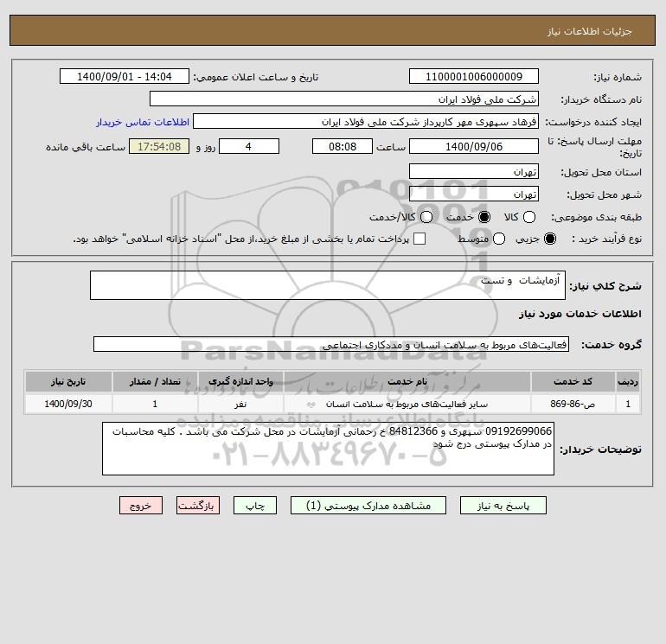Screen dimensions: 666x644
Task: Click the response deadline date 1400/09/06
Action: pos(474,146)
